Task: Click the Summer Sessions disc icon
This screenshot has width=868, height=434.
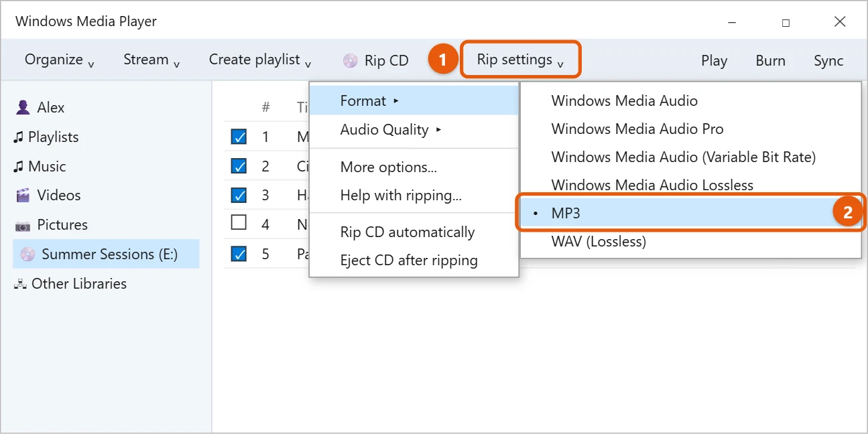Action: 27,255
